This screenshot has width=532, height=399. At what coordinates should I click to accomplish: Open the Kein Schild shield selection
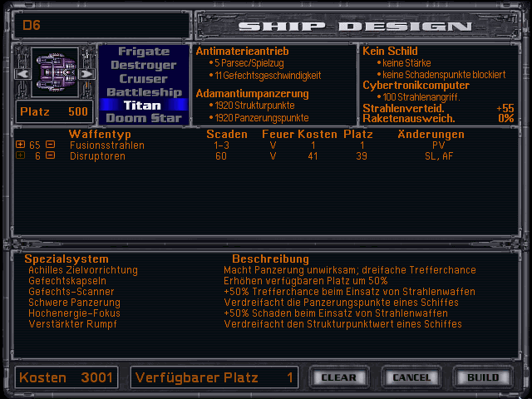388,51
